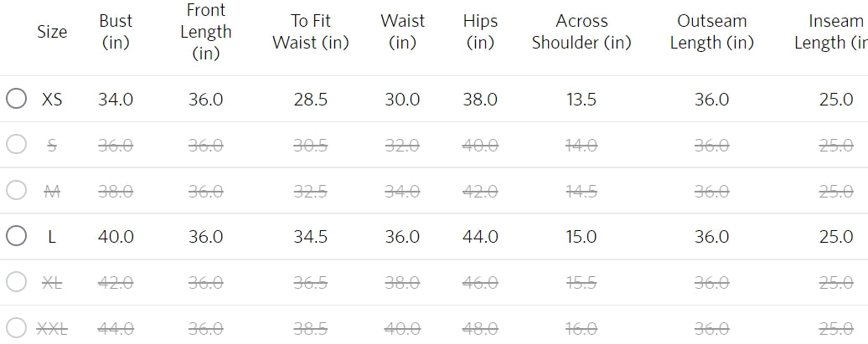Click the L hips value 44.0
The height and width of the screenshot is (344, 868).
[480, 237]
